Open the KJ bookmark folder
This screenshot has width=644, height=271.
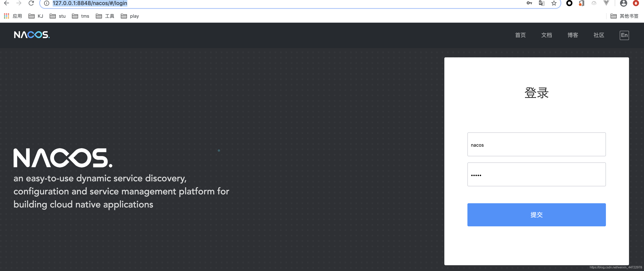[36, 16]
